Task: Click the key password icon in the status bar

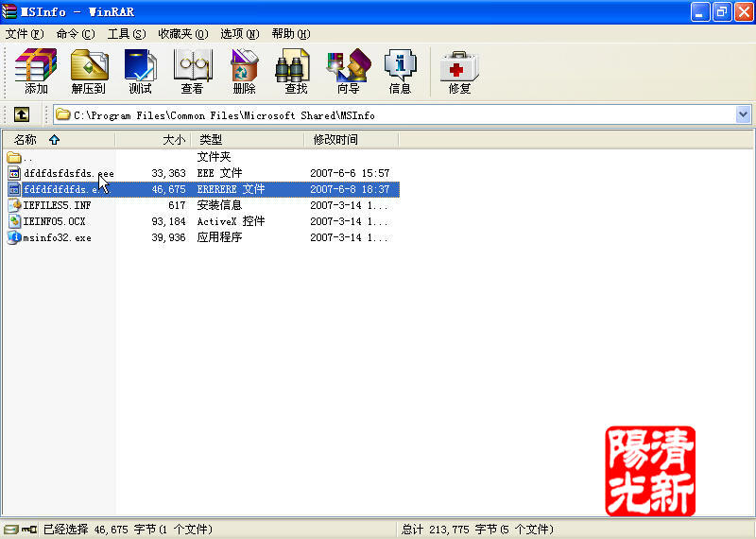Action: [29, 530]
